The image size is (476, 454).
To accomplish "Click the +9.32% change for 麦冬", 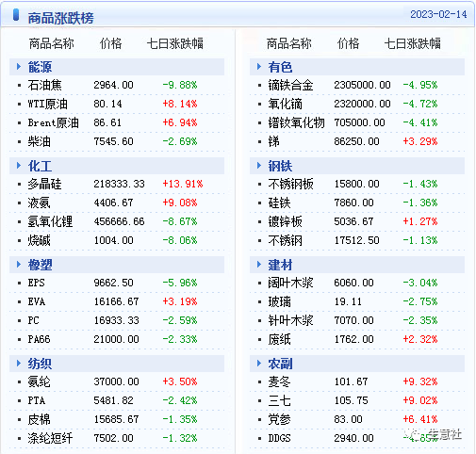I will (420, 381).
